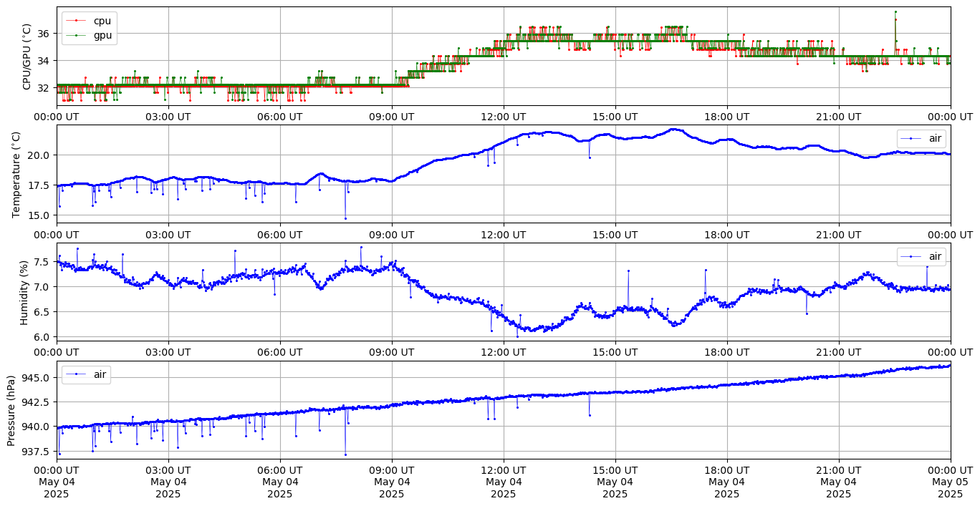Click the Temperature (°C) axis label
Viewport: 980px width, 506px height.
(x=16, y=174)
